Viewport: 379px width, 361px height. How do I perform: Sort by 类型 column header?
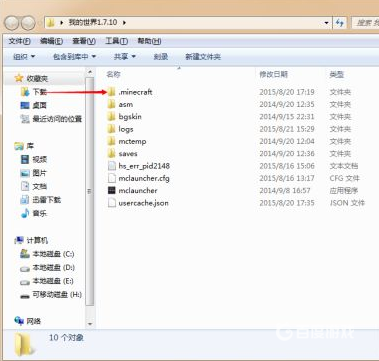click(x=336, y=74)
